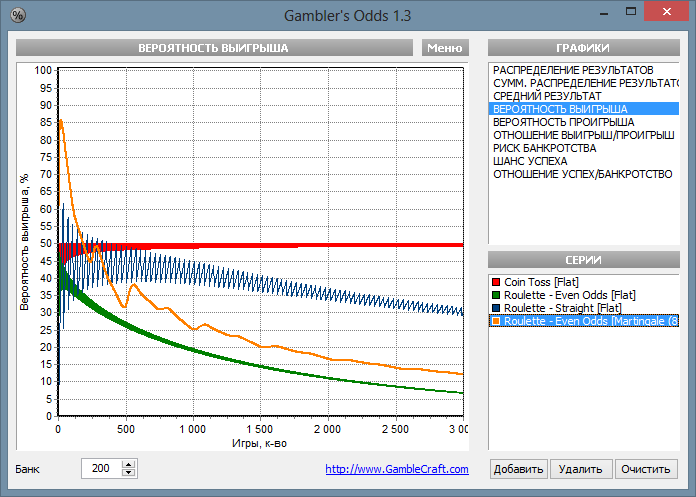Click green swatch of Roulette Even Odds Flat
Screen dimensions: 696x497
497,295
